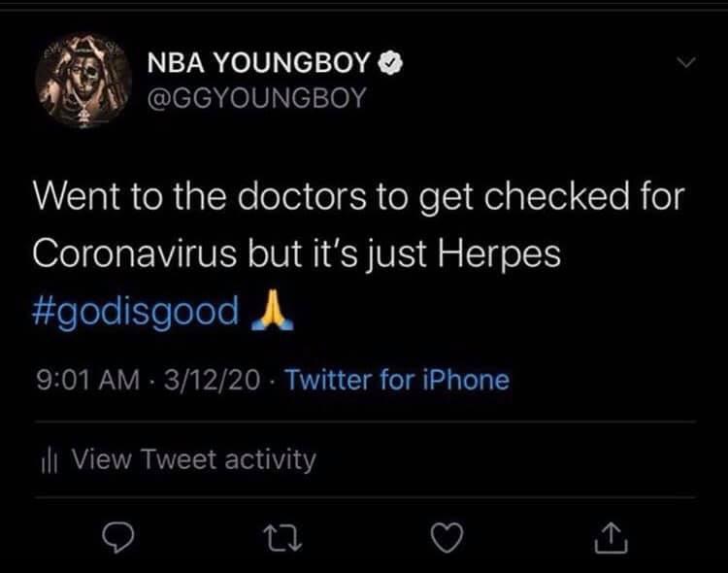Image resolution: width=728 pixels, height=573 pixels.
Task: Click the @GGYOUNGBOY handle
Action: click(257, 98)
